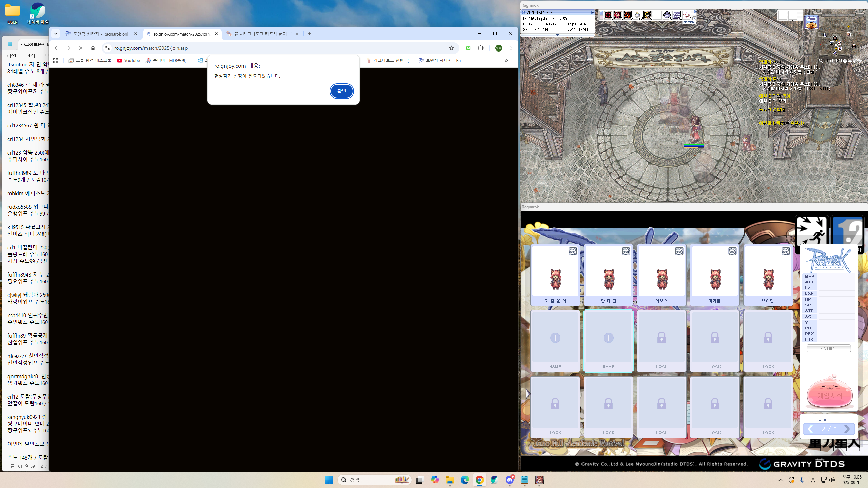Open 네이버 웨일 desktop shortcut
The width and height of the screenshot is (868, 488).
pyautogui.click(x=38, y=14)
